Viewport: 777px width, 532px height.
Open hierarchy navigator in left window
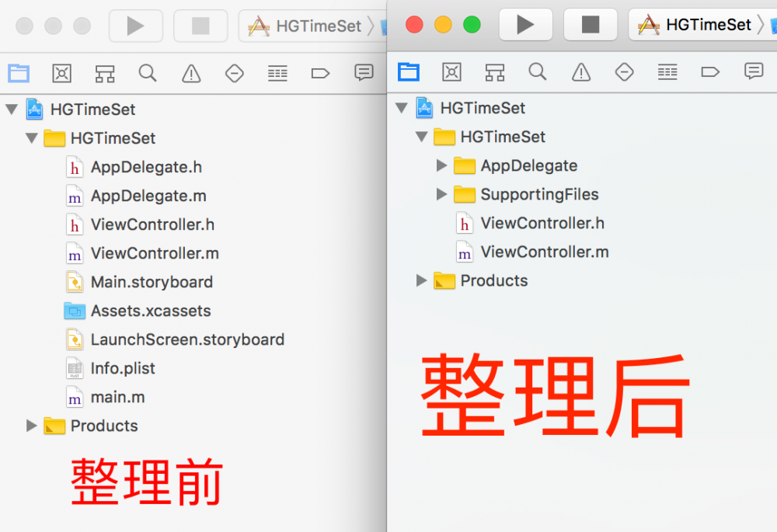pos(105,73)
